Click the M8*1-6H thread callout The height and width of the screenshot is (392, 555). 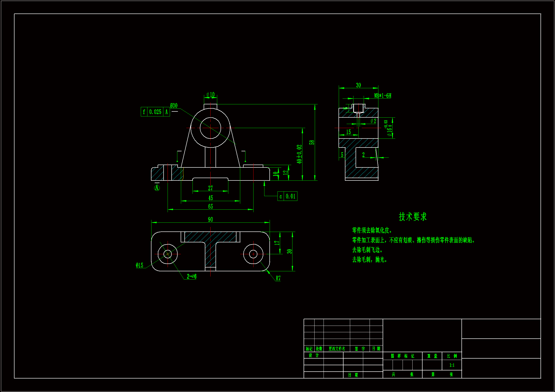coord(383,96)
